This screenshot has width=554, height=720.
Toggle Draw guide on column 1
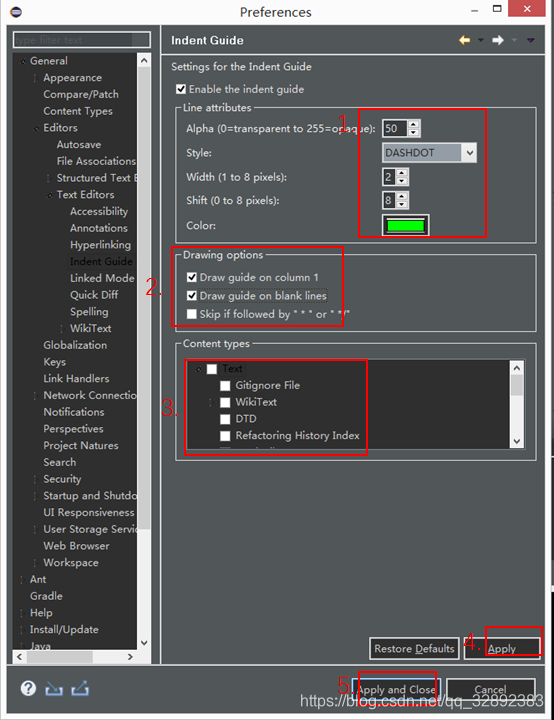pyautogui.click(x=192, y=277)
